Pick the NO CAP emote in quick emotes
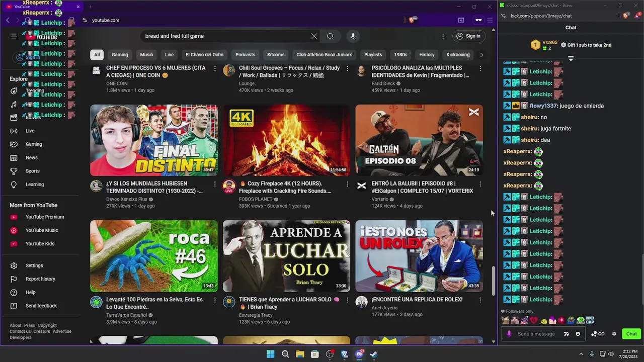Image resolution: width=644 pixels, height=362 pixels. coord(590,320)
